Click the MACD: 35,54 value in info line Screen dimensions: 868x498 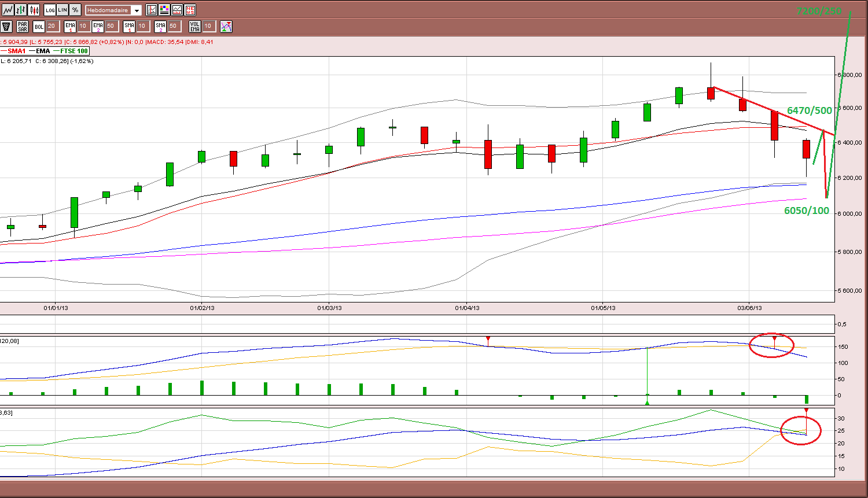(x=165, y=42)
